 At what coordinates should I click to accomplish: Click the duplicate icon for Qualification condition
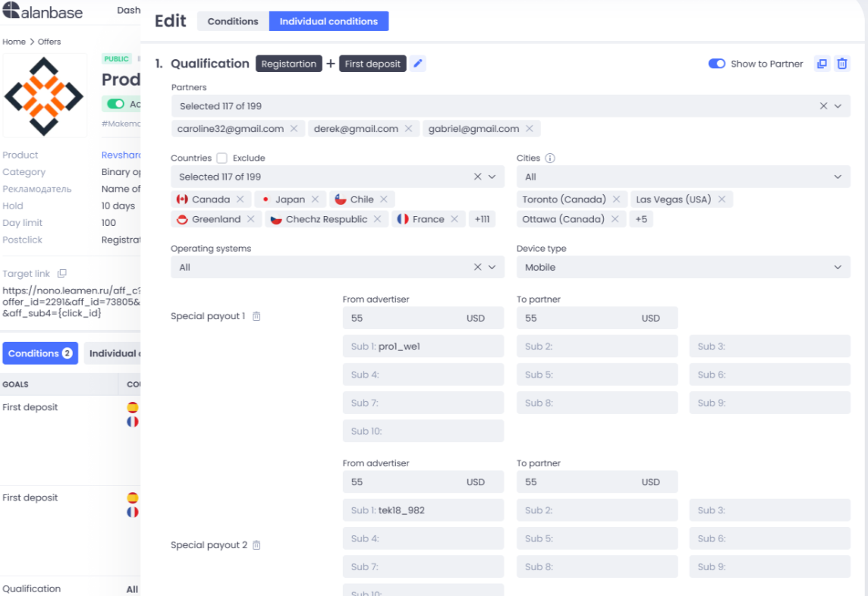822,64
